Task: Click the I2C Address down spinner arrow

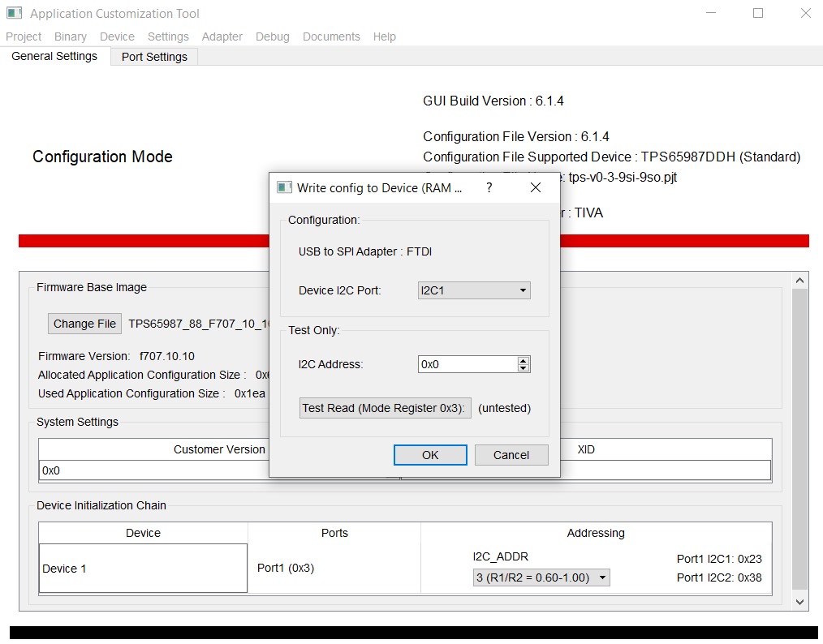Action: (x=524, y=367)
